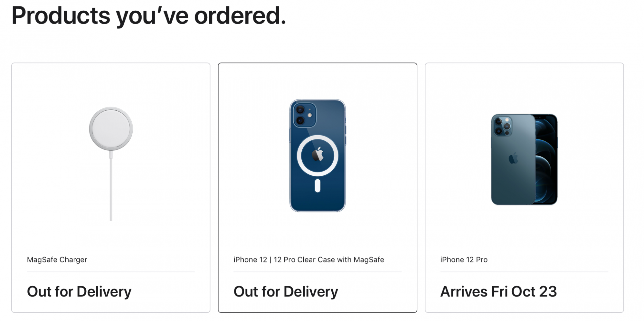Open the iPhone 12 Pro product name
Screen dimensions: 644x321
[x=464, y=260]
